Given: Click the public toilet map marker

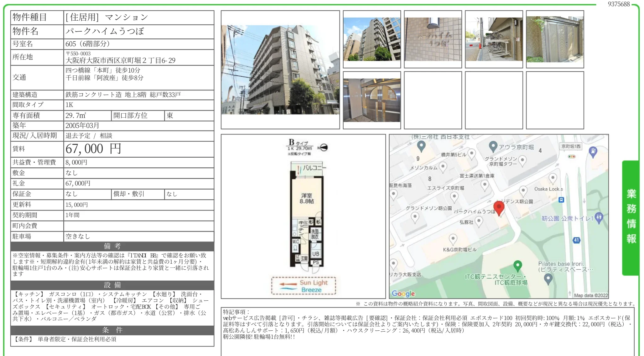Looking at the screenshot, I should coord(599,217).
